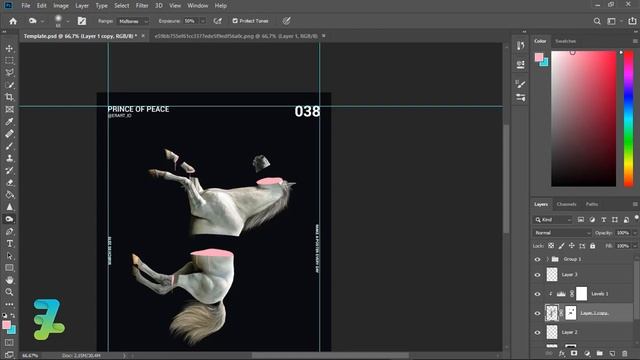
Task: Select the Pen tool
Action: [9, 231]
